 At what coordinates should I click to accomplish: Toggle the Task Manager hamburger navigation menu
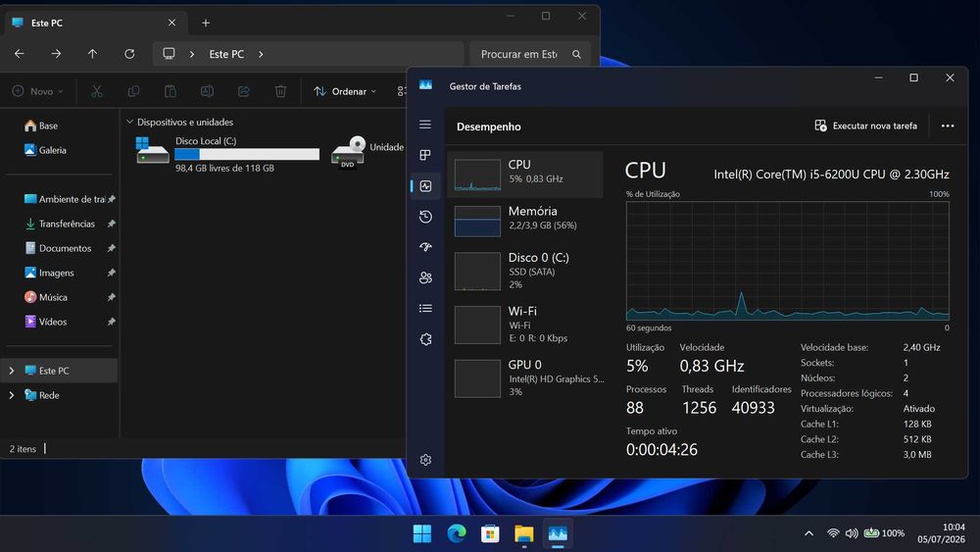425,125
